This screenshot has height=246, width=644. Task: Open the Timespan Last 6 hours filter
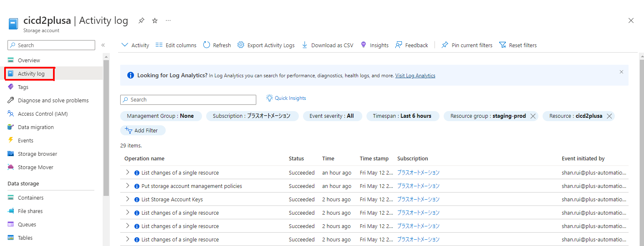click(x=402, y=116)
